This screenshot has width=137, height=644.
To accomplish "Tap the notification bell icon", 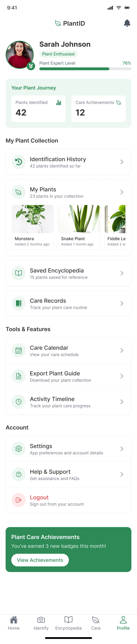I will coord(127,23).
